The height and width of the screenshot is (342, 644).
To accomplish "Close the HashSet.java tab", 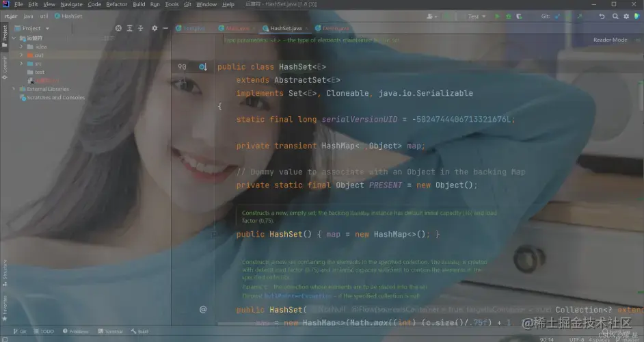I will point(306,28).
